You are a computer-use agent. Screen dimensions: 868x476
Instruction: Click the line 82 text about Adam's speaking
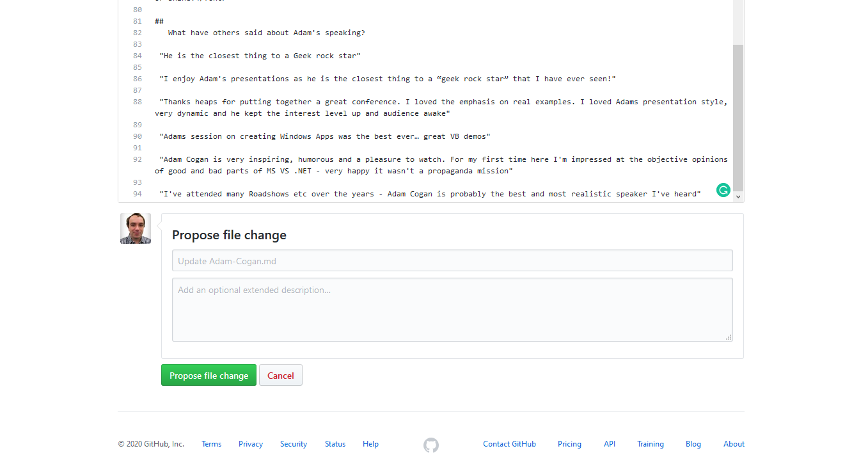pyautogui.click(x=266, y=33)
